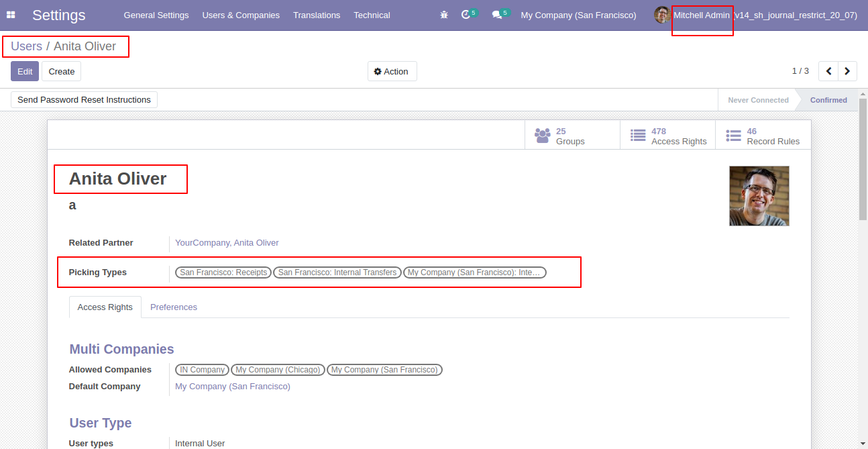Screen dimensions: 868x449
Task: Open the Default Company San Francisco link
Action: pyautogui.click(x=233, y=387)
